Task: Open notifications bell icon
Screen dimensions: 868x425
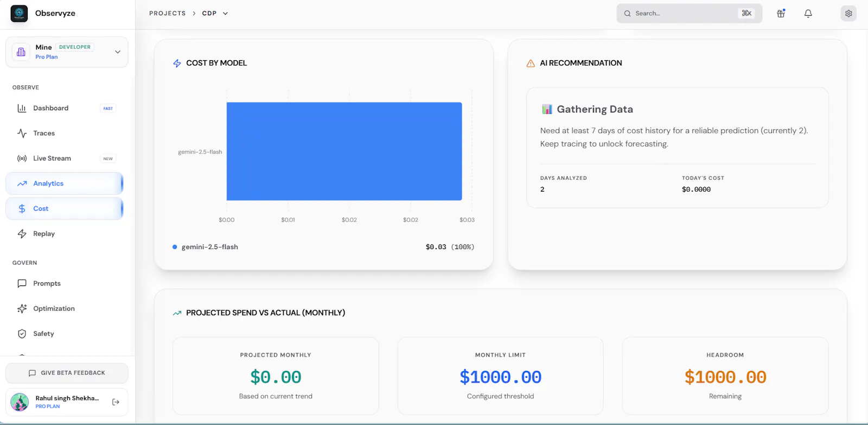Action: (808, 14)
